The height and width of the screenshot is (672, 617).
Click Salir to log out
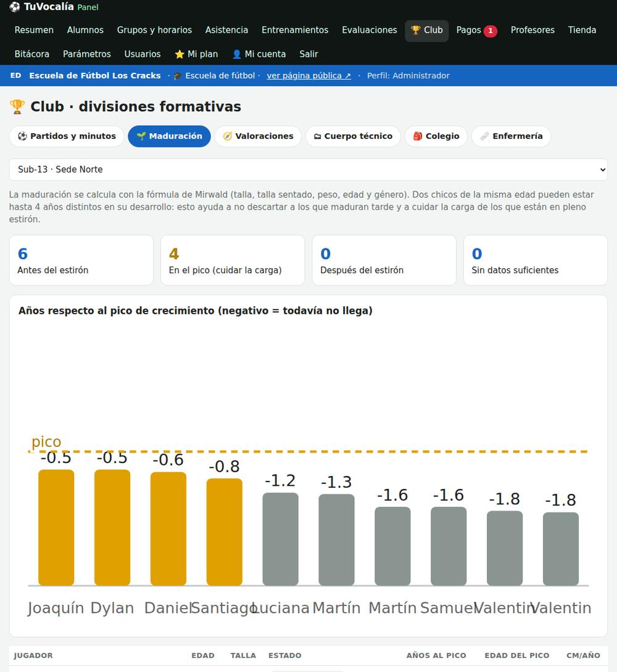308,54
